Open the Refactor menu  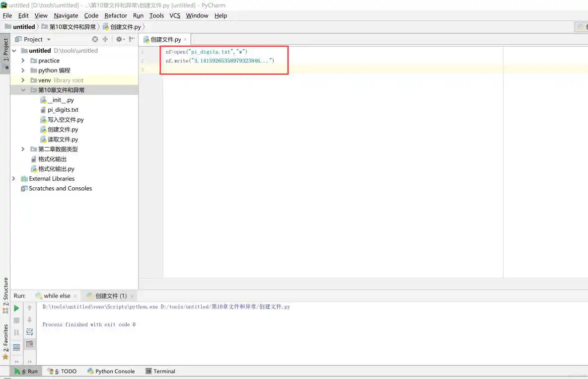[116, 15]
